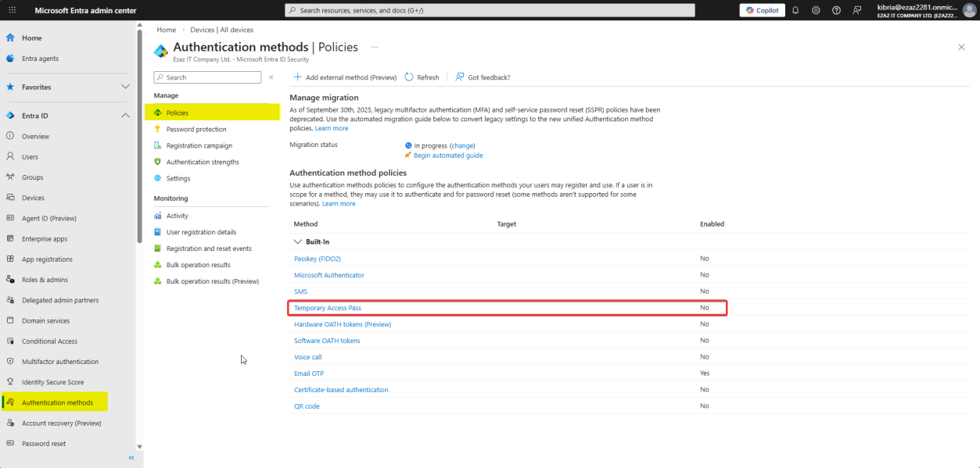Collapse the Built-In methods group
This screenshot has width=980, height=468.
[298, 242]
